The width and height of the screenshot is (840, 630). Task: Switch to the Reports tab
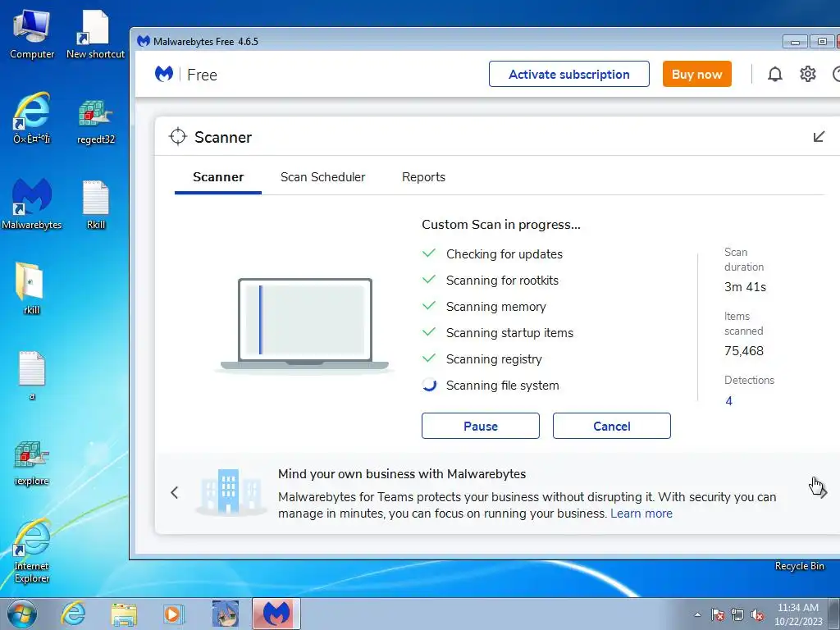pos(423,177)
